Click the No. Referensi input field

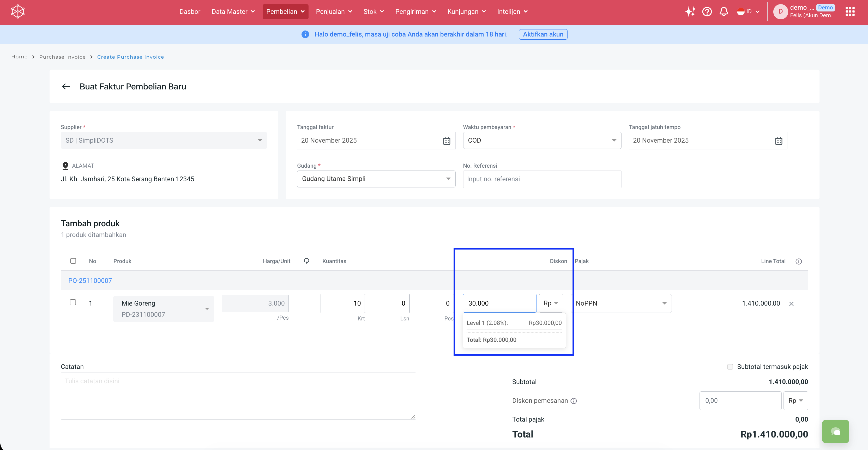(x=542, y=179)
